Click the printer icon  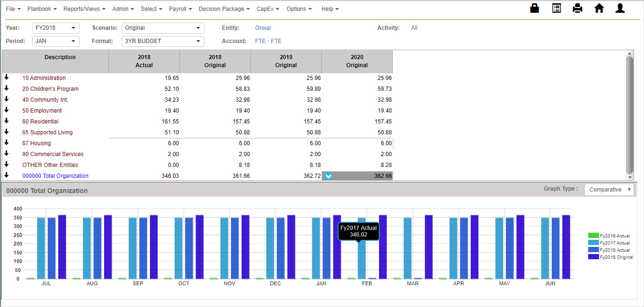point(577,9)
